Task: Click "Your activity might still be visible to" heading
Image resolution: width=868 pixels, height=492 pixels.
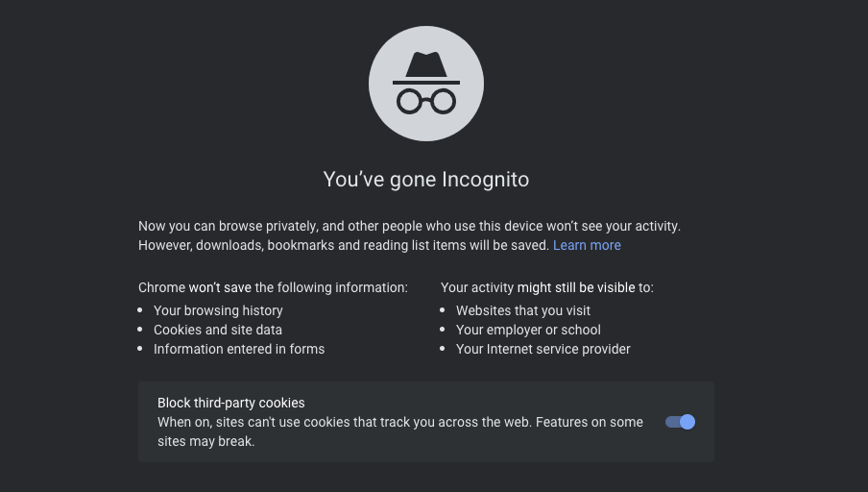Action: coord(547,287)
